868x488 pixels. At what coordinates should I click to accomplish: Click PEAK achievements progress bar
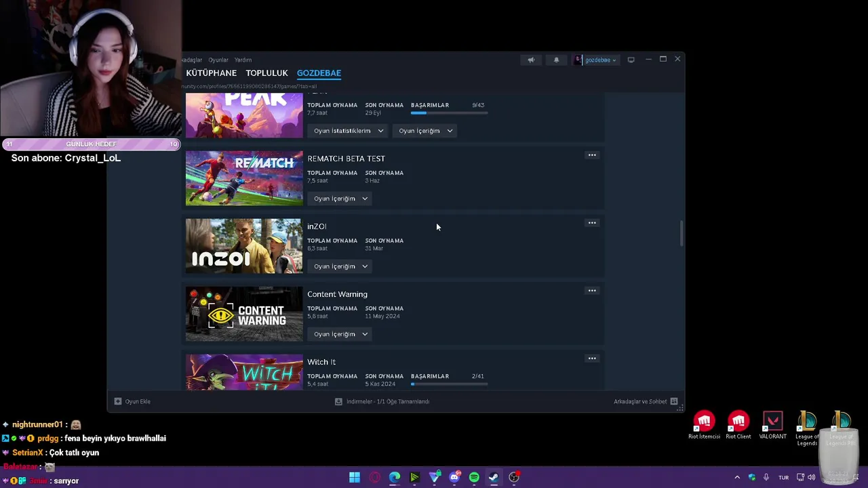click(x=449, y=113)
